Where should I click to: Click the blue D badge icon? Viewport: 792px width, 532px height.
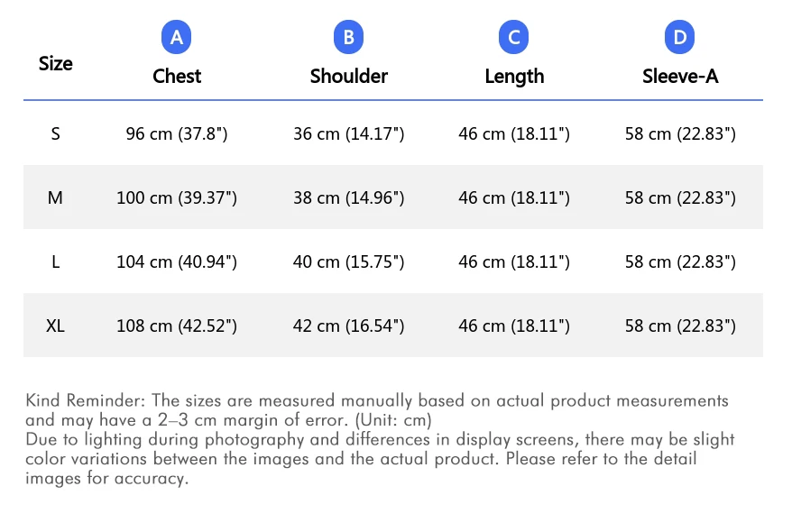(x=680, y=38)
